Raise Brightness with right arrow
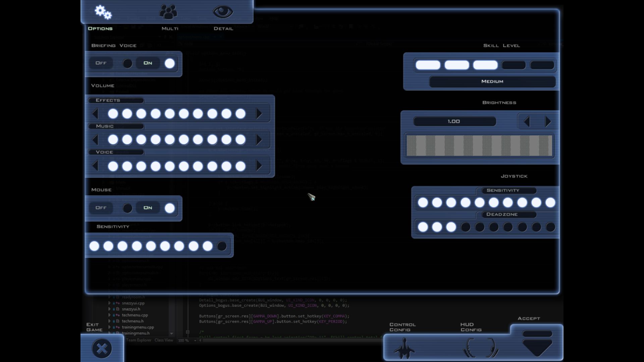Screen dimensions: 644x362 point(548,121)
